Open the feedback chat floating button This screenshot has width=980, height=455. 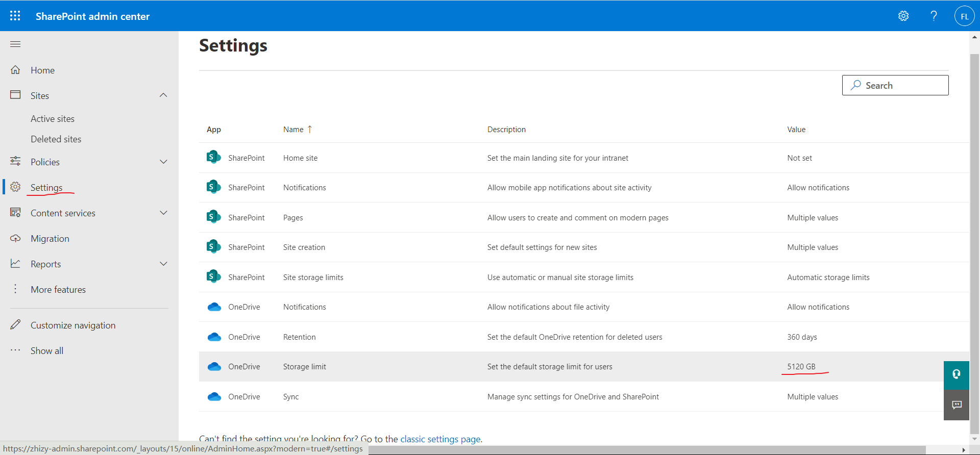957,405
